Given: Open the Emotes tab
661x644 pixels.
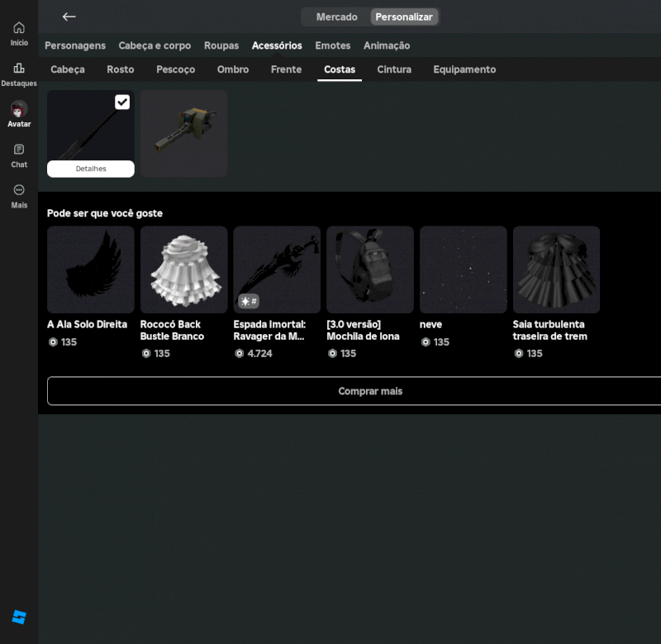Looking at the screenshot, I should pos(333,45).
